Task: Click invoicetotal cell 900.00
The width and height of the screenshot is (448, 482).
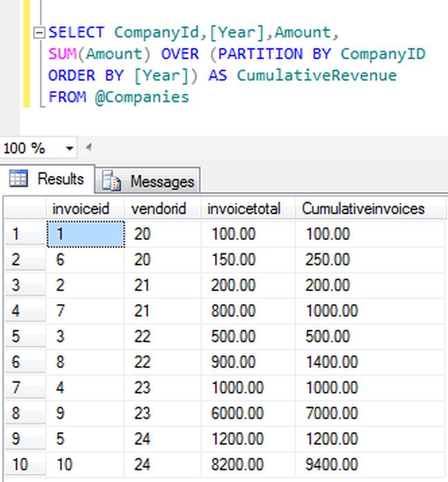Action: tap(248, 362)
